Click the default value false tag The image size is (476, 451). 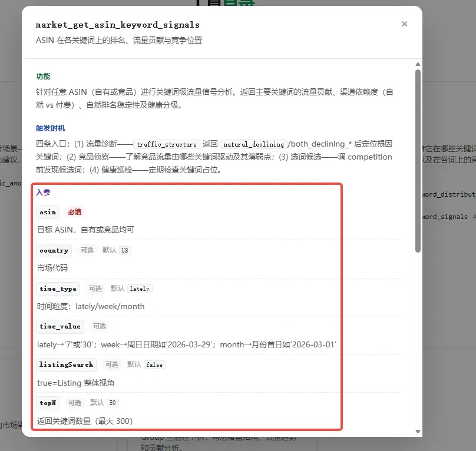pyautogui.click(x=154, y=364)
